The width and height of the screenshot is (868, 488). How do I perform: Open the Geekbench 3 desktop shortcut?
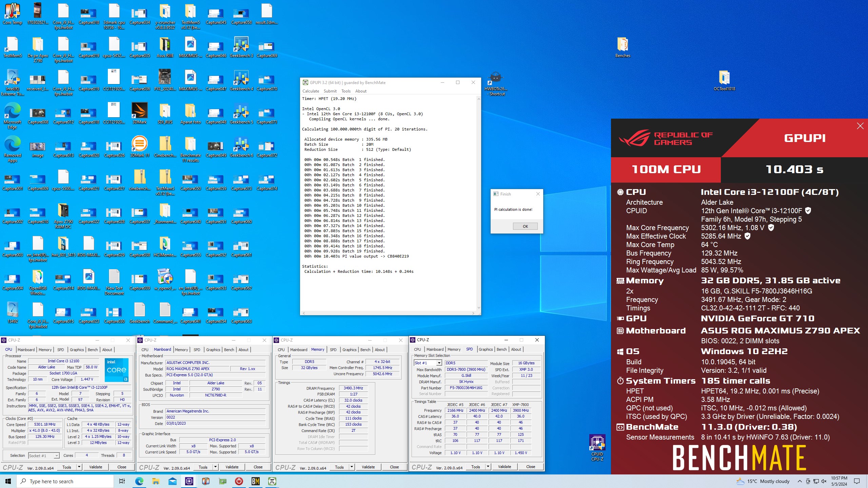pyautogui.click(x=241, y=47)
